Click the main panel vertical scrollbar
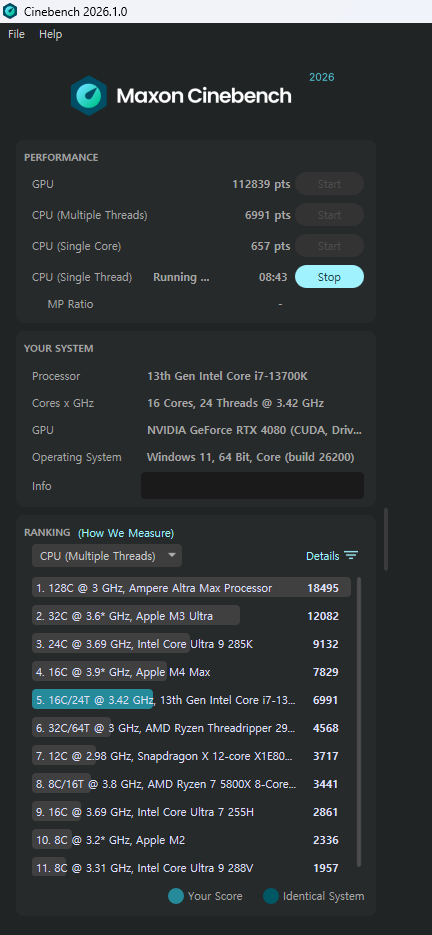Image resolution: width=432 pixels, height=935 pixels. pyautogui.click(x=386, y=539)
